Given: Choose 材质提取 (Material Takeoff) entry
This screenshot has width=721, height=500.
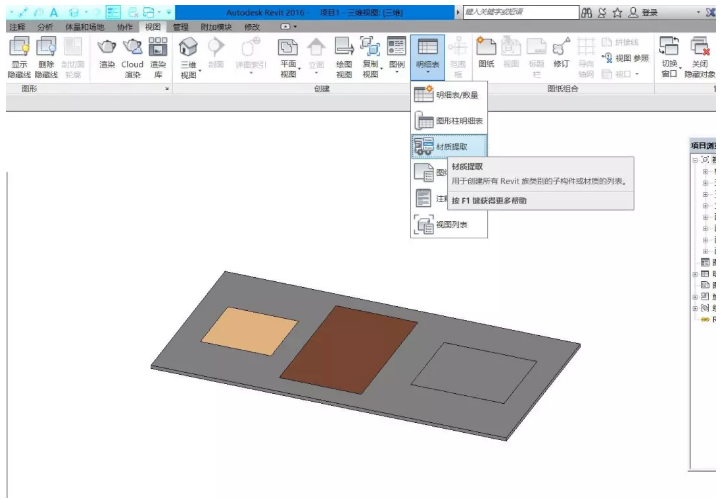Looking at the screenshot, I should (449, 146).
